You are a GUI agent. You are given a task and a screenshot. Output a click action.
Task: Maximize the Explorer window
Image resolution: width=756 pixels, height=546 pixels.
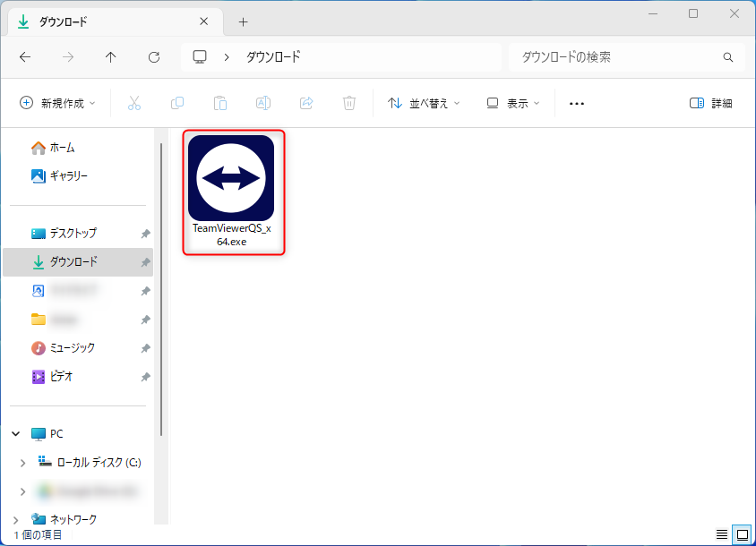pos(693,13)
